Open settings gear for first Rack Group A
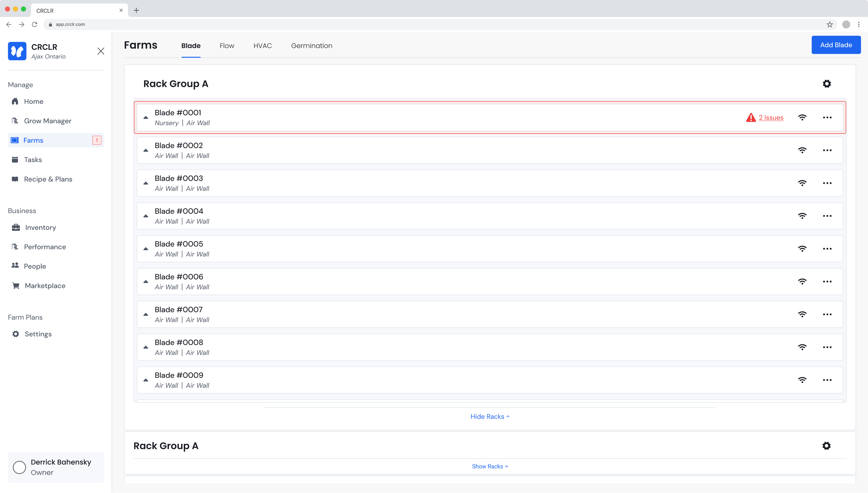 pos(827,84)
